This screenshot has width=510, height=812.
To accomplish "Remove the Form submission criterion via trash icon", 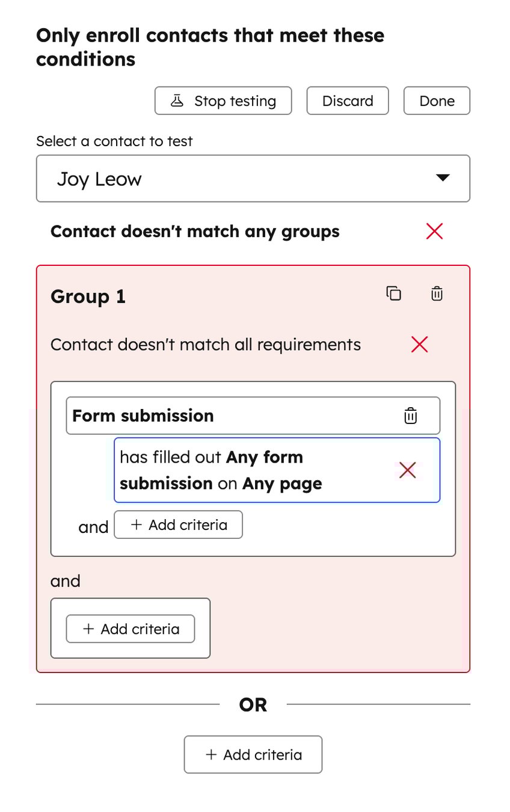I will click(x=411, y=415).
